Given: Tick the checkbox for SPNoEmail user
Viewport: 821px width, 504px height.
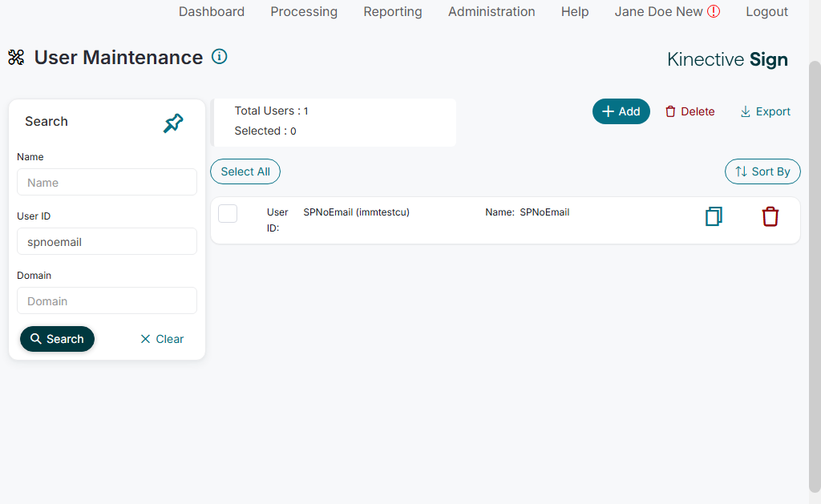Looking at the screenshot, I should click(x=228, y=213).
